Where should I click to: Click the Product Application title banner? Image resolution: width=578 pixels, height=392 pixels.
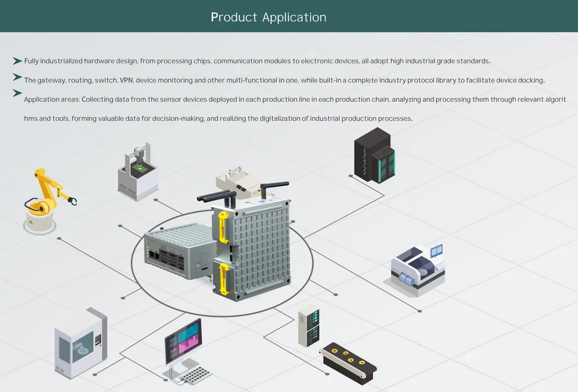coord(269,17)
